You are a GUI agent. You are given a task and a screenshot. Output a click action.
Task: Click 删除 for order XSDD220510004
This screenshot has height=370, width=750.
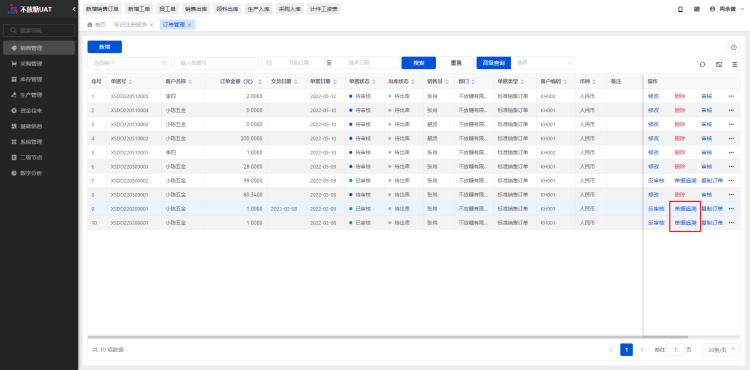point(680,110)
